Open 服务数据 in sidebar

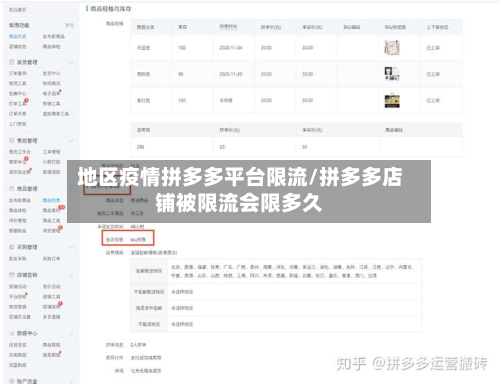(51, 355)
